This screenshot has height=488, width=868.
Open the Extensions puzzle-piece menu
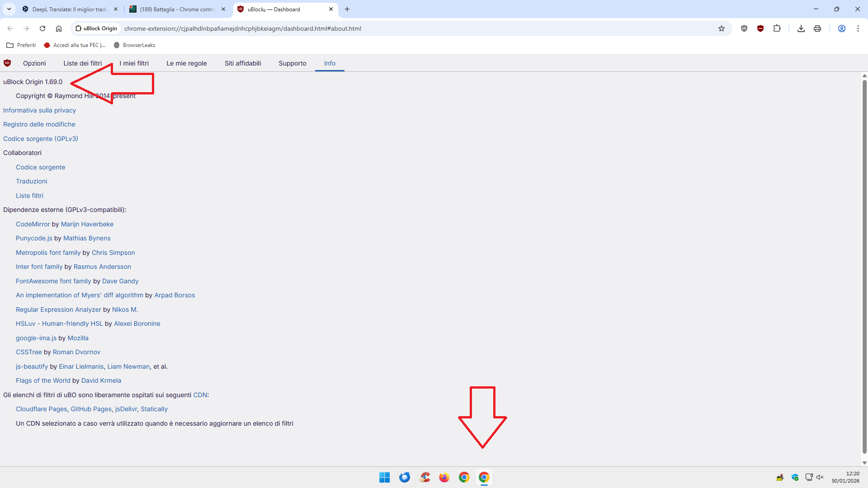tap(777, 28)
